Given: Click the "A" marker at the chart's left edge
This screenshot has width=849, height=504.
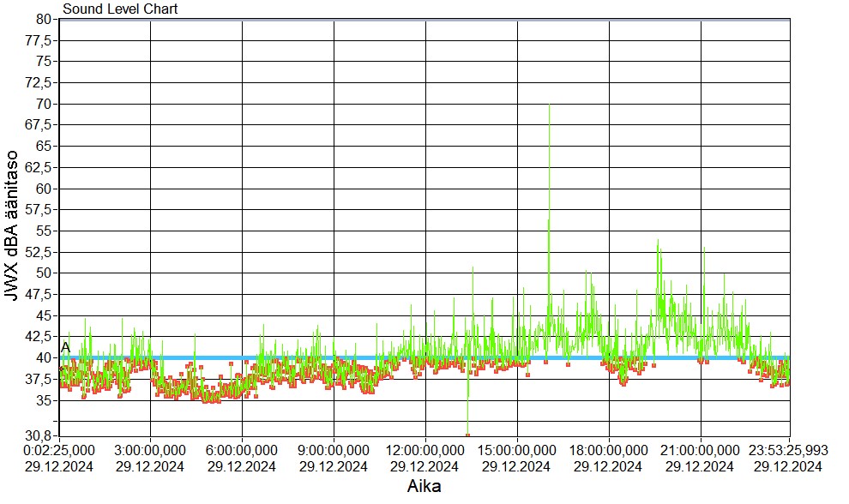Looking at the screenshot, I should coord(65,346).
